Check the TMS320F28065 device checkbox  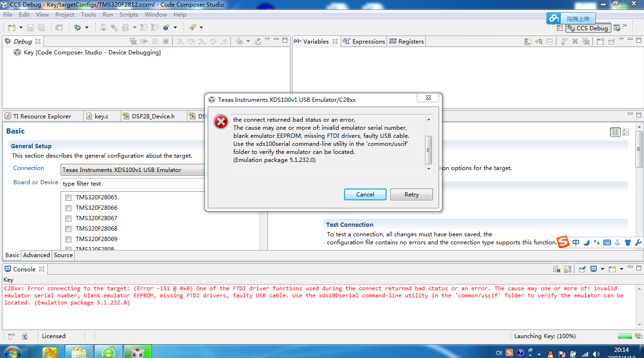tap(68, 197)
